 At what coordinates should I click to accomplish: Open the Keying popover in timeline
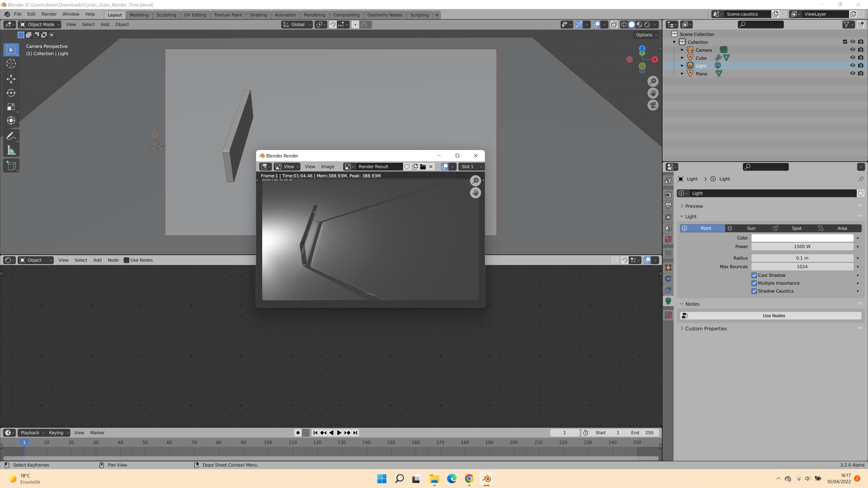pos(59,433)
